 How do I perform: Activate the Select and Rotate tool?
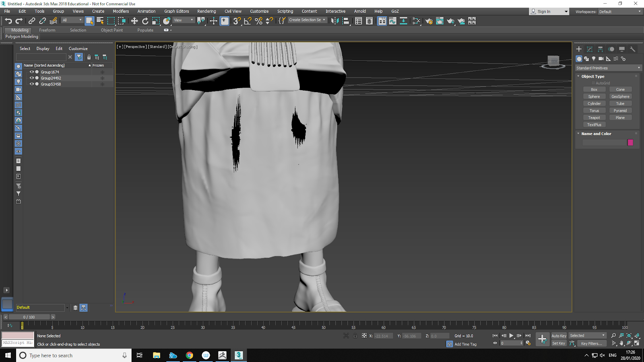[145, 21]
